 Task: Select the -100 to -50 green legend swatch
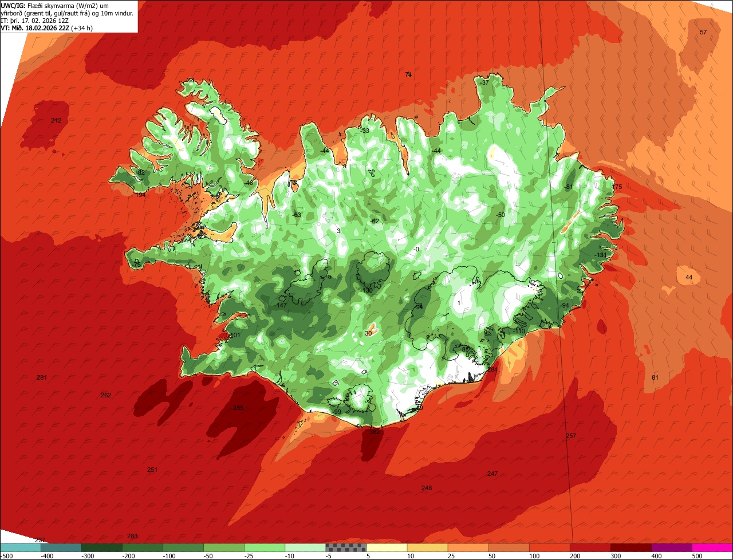coord(183,547)
